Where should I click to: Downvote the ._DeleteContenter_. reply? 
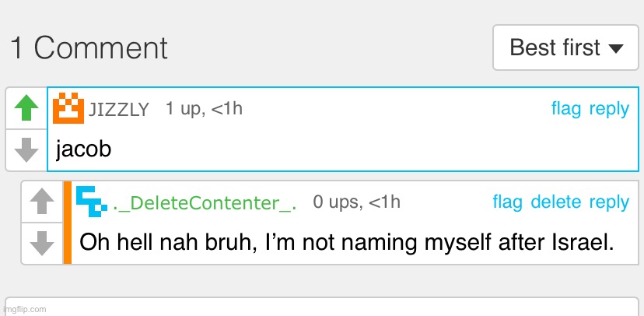coord(42,244)
